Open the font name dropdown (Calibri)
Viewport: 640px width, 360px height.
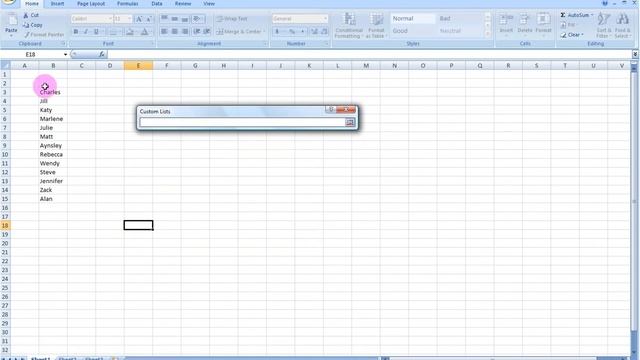(110, 19)
